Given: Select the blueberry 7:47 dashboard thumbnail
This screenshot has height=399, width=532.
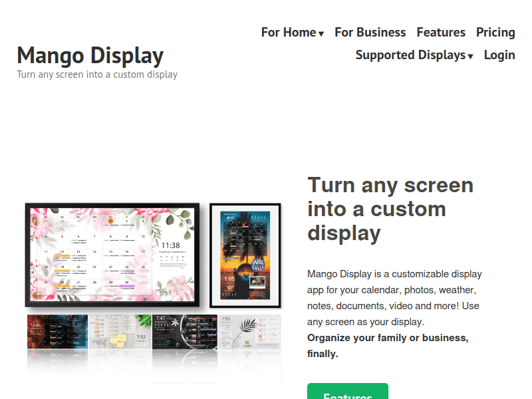Looking at the screenshot, I should pos(185,331).
